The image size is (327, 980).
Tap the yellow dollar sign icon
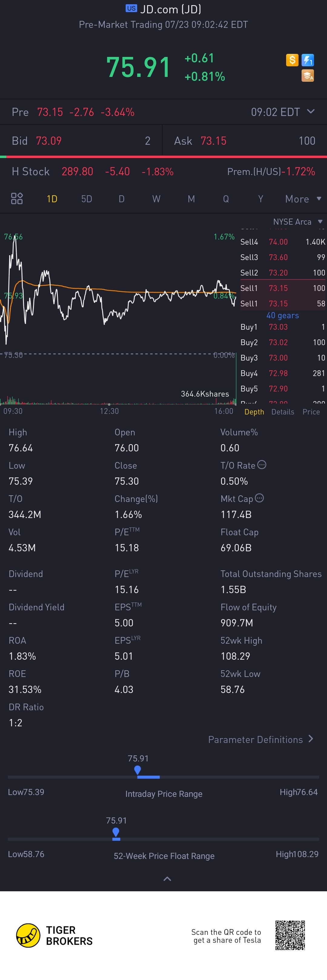click(x=292, y=60)
